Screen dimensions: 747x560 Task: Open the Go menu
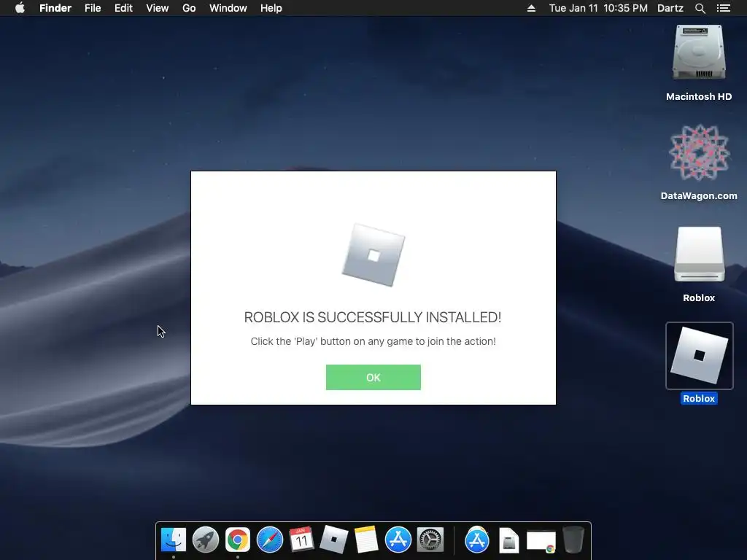pos(189,8)
